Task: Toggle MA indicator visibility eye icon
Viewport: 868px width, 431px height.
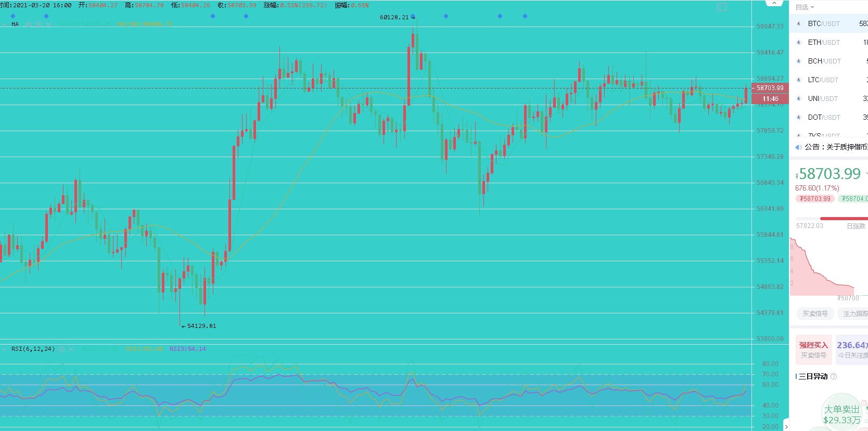Action: coord(29,24)
